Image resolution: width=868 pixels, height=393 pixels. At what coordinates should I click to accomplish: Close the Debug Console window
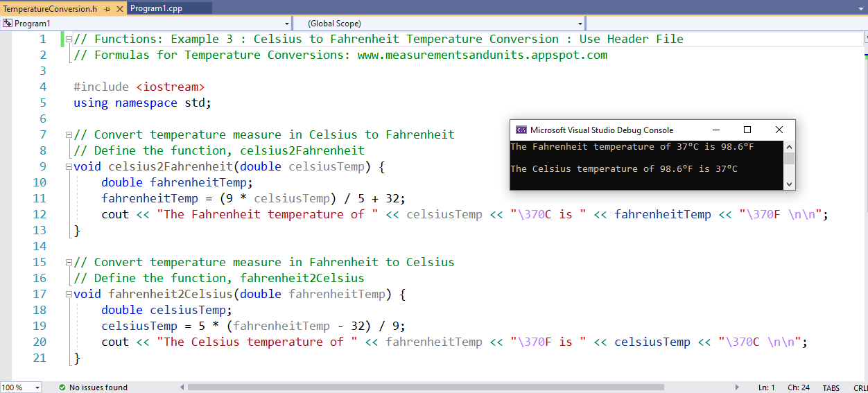point(779,130)
